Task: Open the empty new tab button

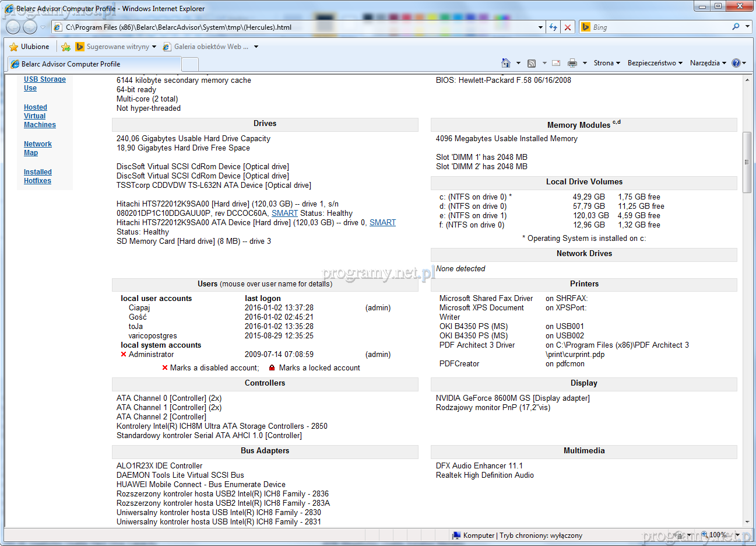Action: click(x=190, y=64)
